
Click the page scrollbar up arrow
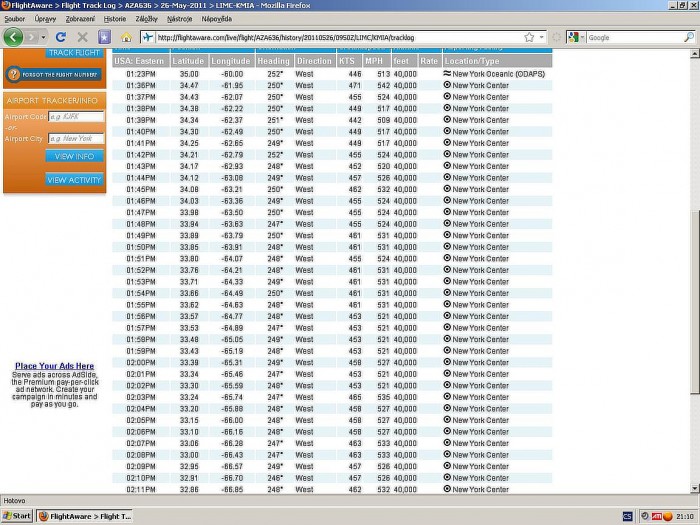pyautogui.click(x=694, y=54)
